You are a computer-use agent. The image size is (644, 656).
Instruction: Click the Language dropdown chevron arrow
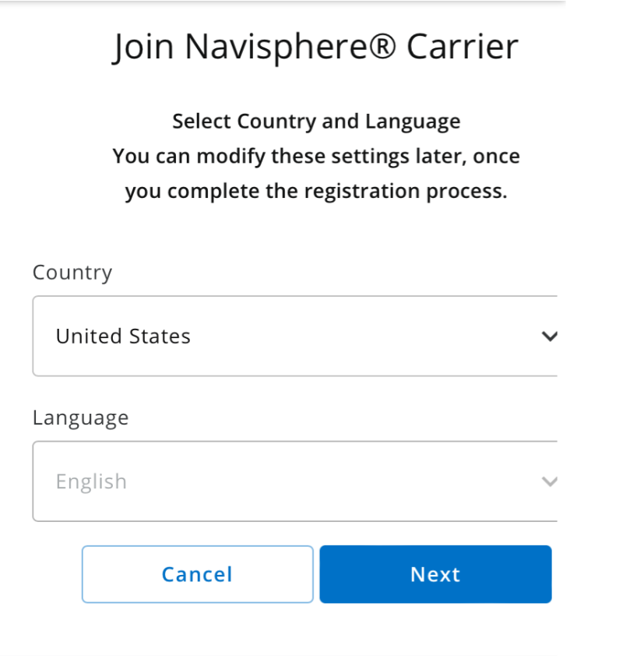(x=550, y=481)
